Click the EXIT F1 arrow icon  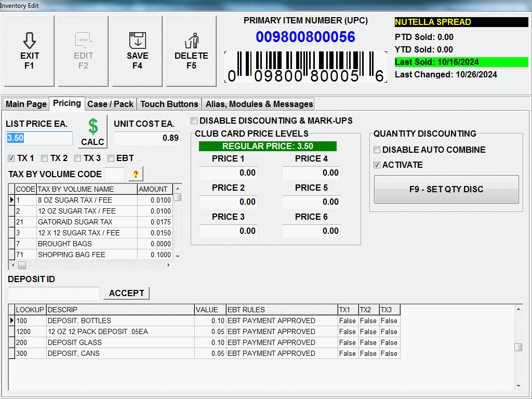tap(30, 41)
